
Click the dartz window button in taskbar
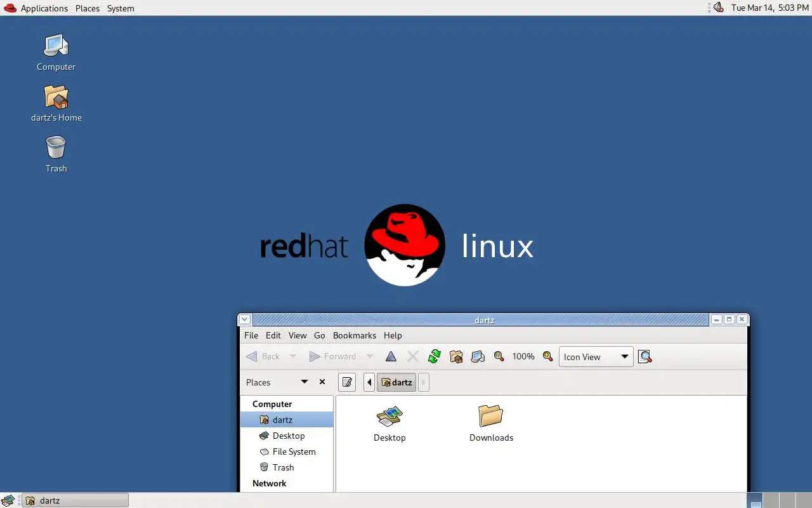pos(75,500)
